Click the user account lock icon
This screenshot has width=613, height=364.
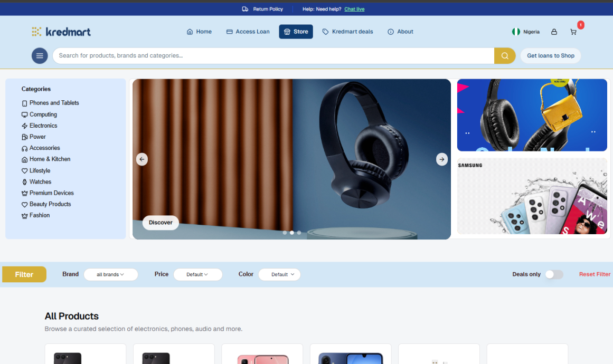tap(554, 32)
